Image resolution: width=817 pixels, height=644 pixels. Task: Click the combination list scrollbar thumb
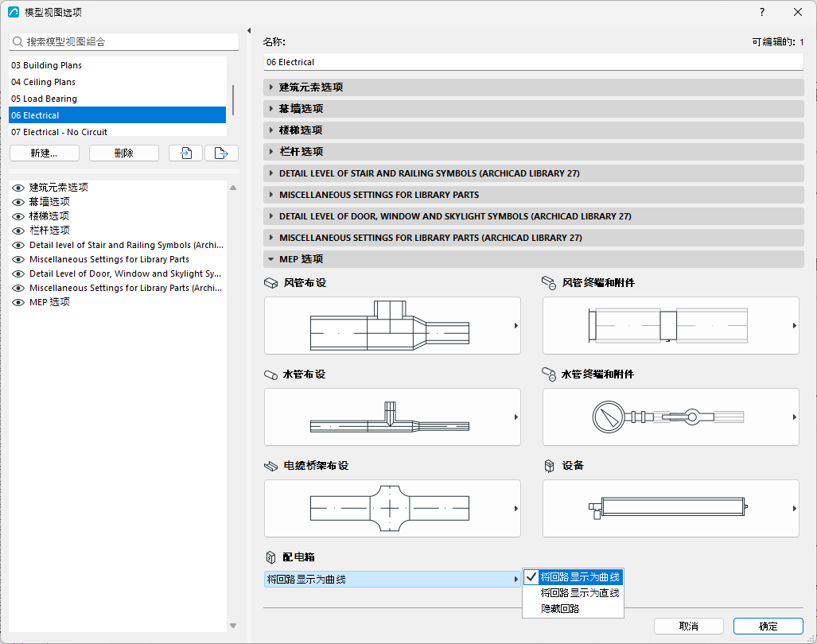pyautogui.click(x=233, y=100)
